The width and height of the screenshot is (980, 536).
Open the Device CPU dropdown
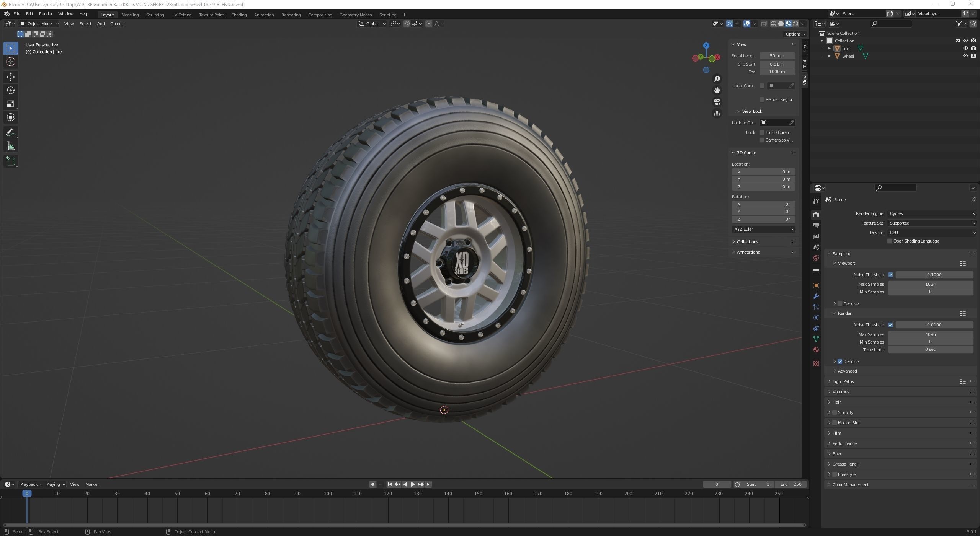tap(932, 233)
